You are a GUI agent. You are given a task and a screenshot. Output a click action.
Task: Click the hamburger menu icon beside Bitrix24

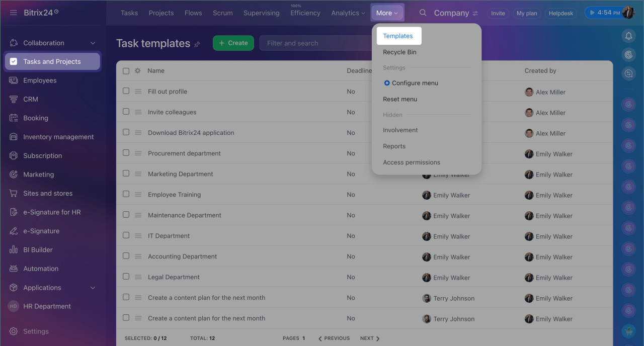coord(14,13)
